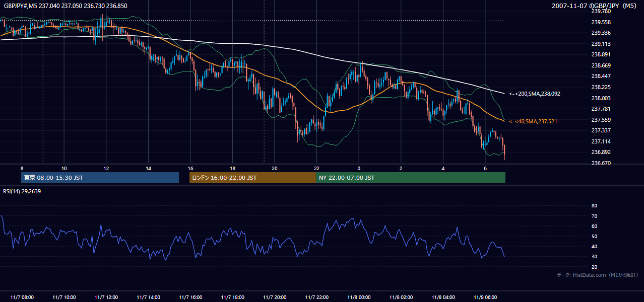Click the RSI axis level 50

594,236
